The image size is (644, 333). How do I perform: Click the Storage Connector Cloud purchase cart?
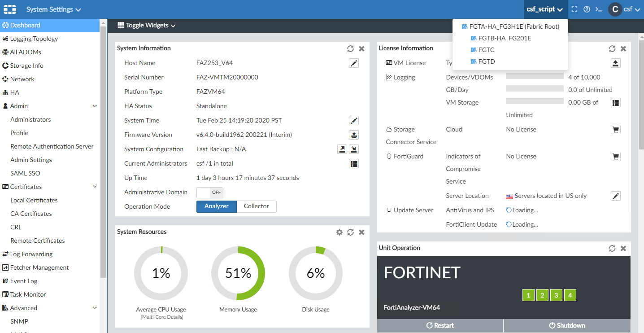[x=616, y=130]
